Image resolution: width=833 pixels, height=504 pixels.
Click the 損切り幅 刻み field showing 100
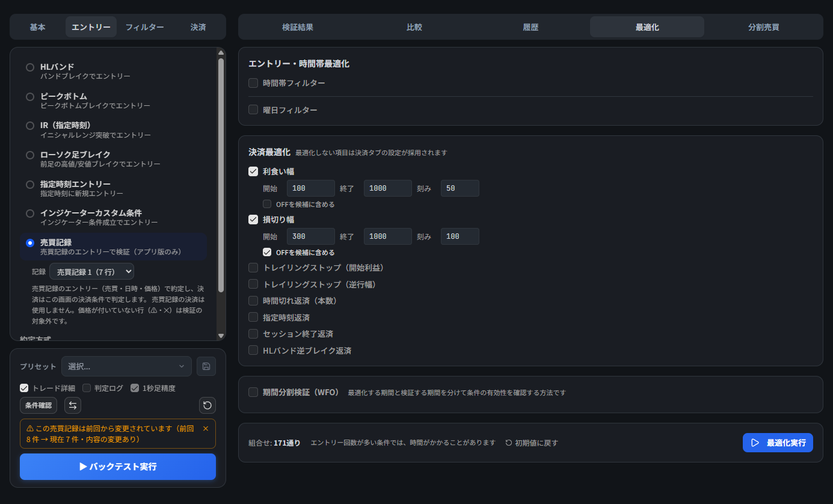(x=460, y=236)
